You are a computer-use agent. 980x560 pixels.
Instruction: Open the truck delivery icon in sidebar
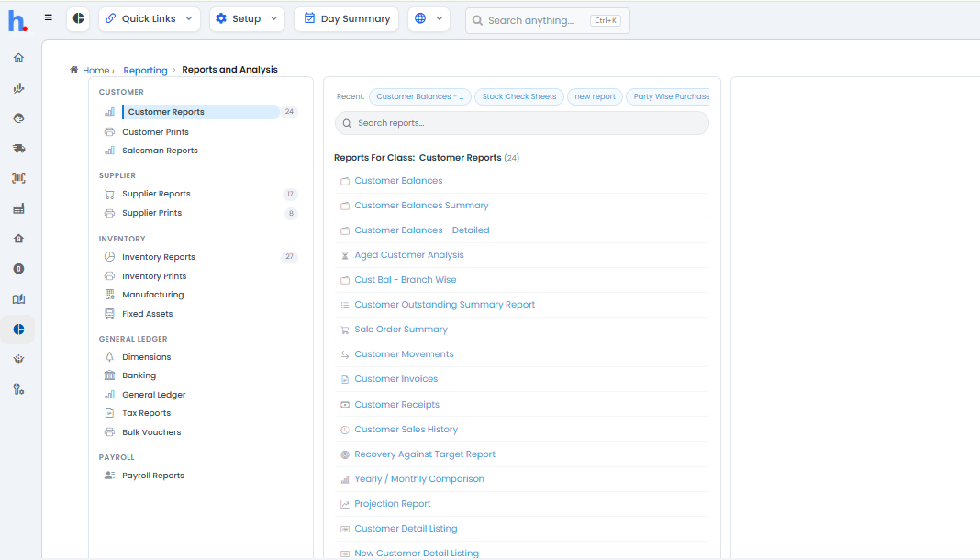[18, 148]
